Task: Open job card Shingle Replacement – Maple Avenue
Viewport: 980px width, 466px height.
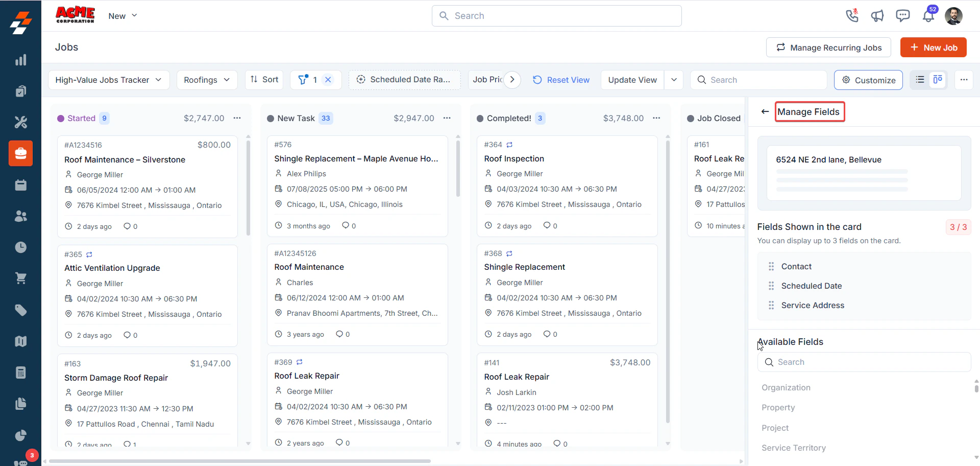Action: [357, 186]
